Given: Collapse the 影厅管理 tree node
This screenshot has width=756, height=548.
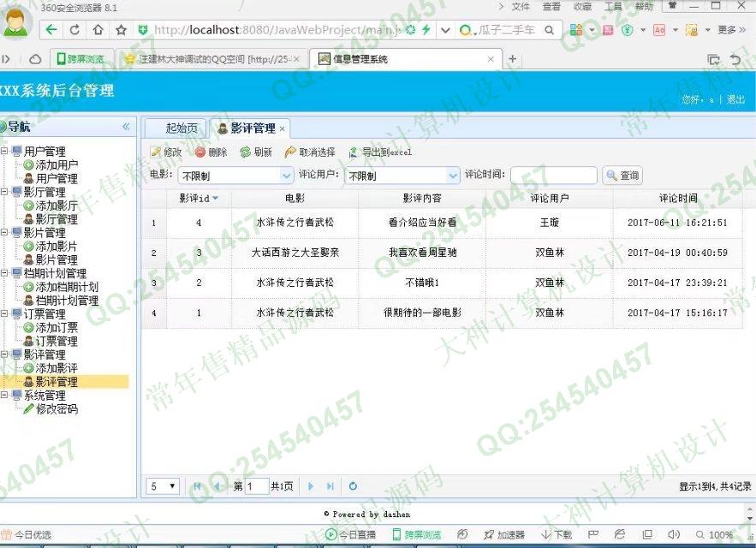Looking at the screenshot, I should (x=4, y=192).
